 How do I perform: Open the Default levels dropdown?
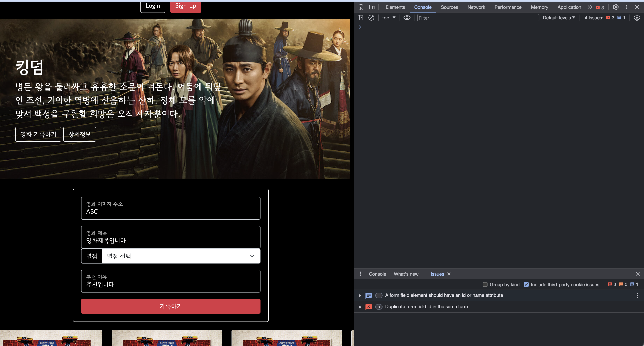click(559, 18)
